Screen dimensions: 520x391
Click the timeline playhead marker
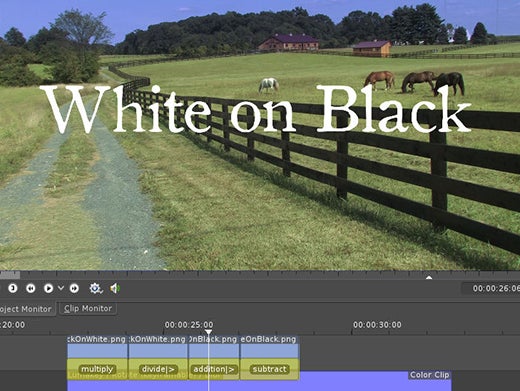pos(208,332)
